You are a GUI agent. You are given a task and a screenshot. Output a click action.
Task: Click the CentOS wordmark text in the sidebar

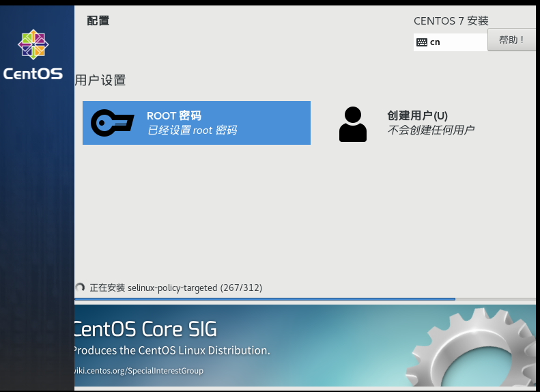coord(33,74)
